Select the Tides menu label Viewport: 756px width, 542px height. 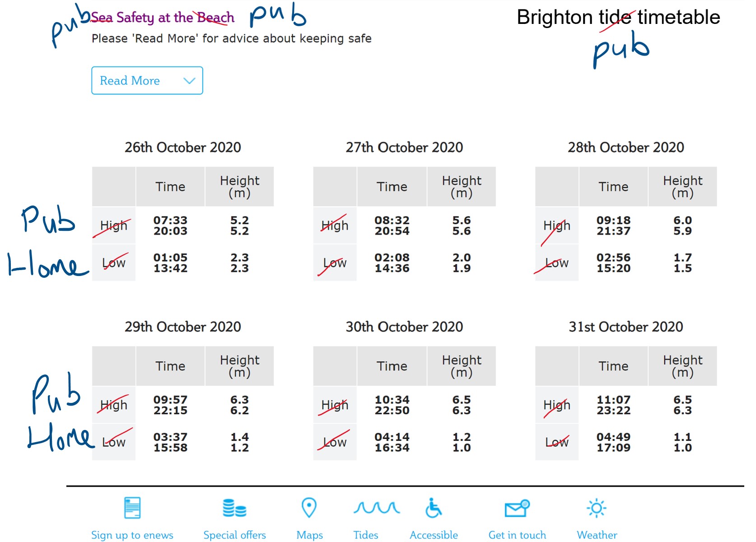point(366,535)
